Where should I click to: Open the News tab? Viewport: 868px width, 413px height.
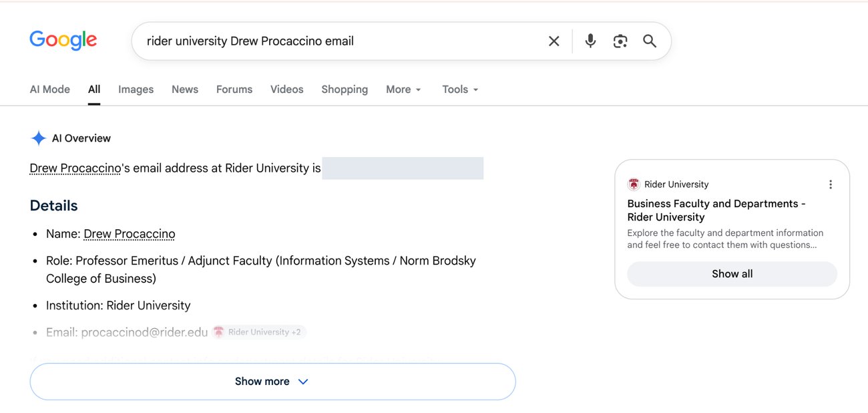pos(185,90)
